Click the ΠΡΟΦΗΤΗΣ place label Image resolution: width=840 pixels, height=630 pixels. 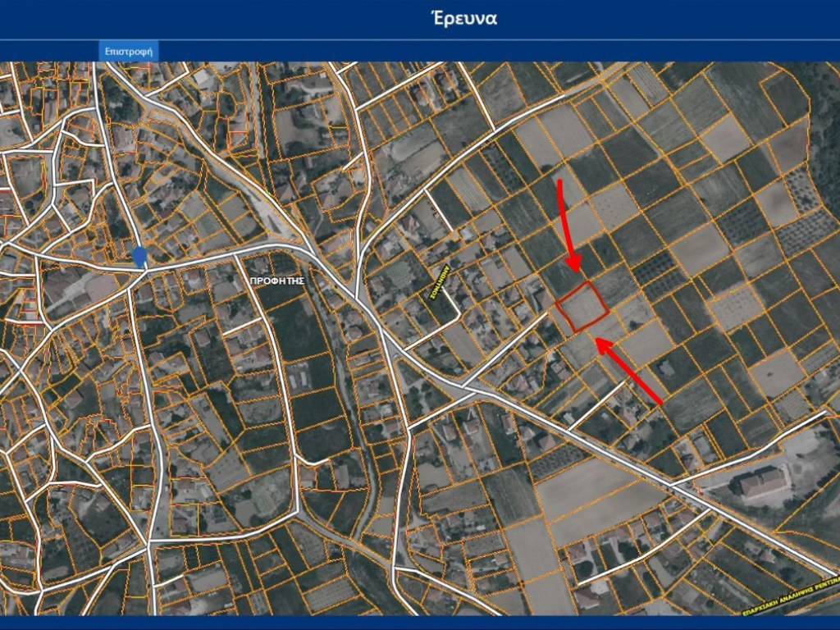278,281
